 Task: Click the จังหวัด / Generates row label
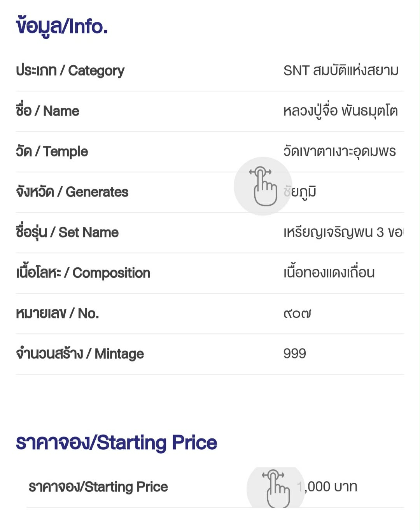(72, 192)
